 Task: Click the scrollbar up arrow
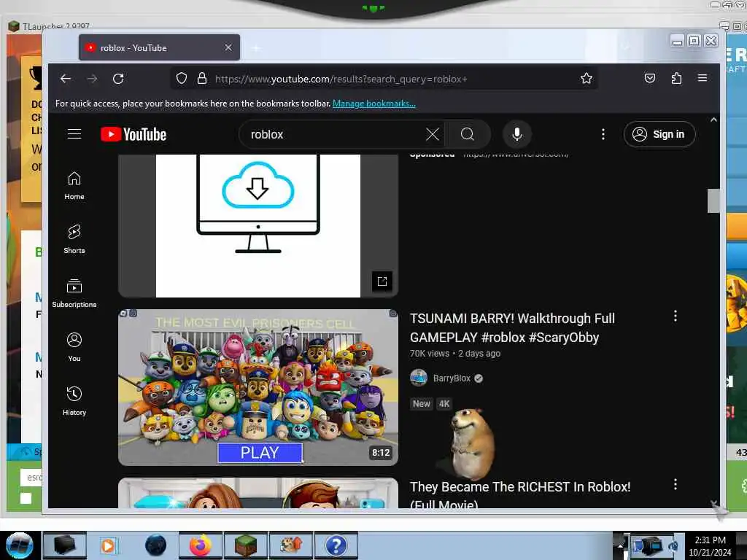(713, 120)
